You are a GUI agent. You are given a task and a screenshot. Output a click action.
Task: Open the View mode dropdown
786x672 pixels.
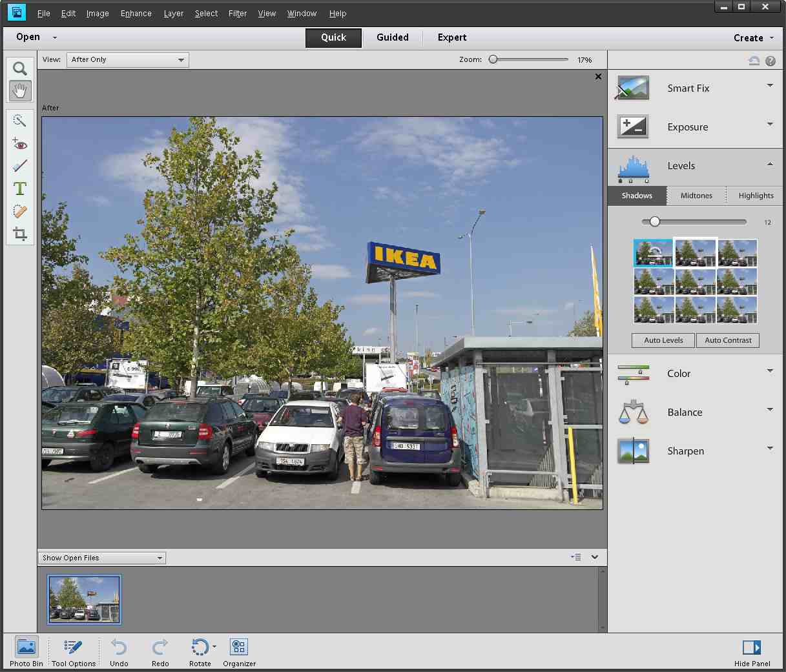(x=128, y=60)
